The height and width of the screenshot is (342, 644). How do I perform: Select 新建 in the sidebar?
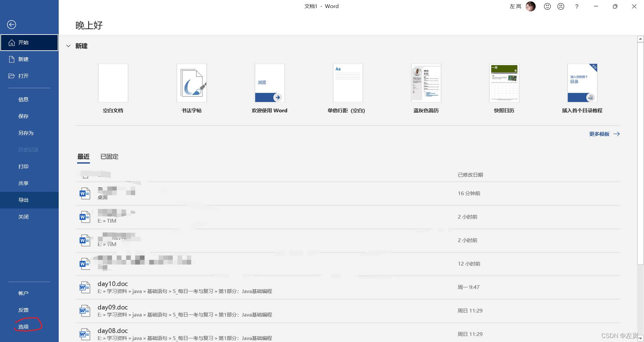tap(29, 59)
